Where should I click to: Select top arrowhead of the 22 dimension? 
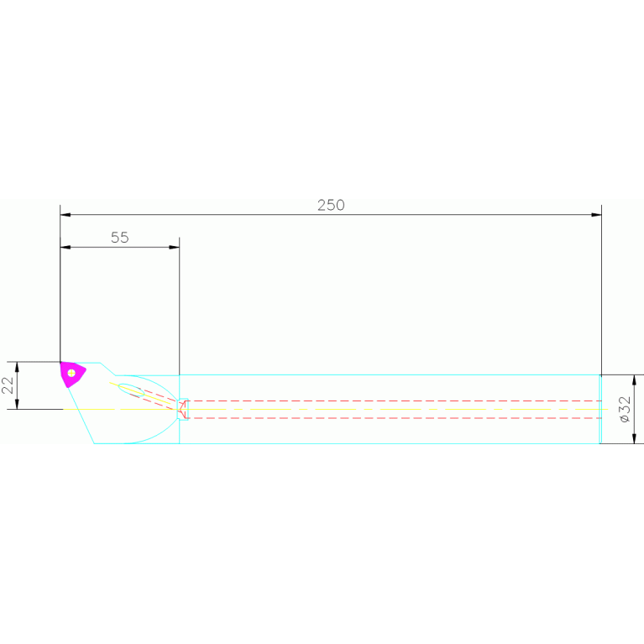point(17,367)
